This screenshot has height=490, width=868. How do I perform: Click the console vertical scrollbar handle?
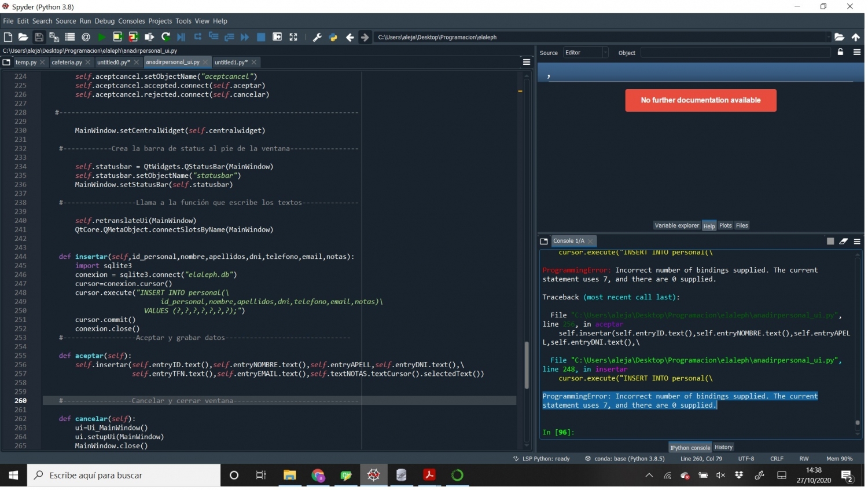[858, 423]
